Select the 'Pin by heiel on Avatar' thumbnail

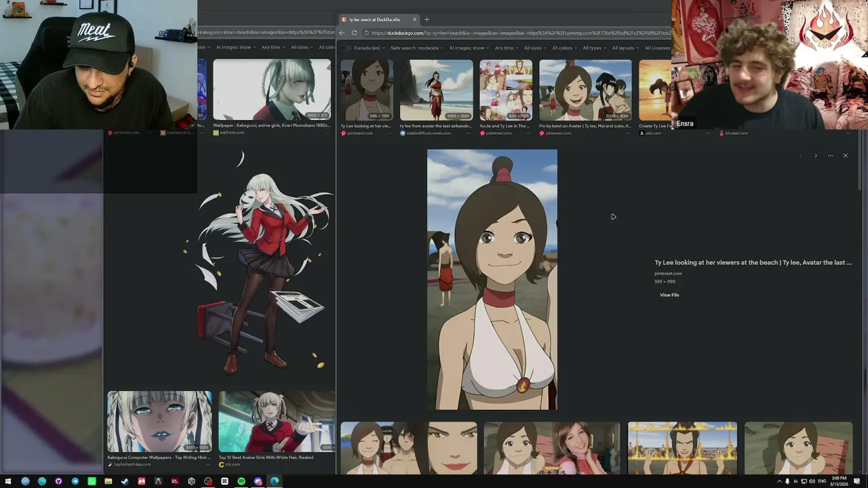click(x=585, y=90)
